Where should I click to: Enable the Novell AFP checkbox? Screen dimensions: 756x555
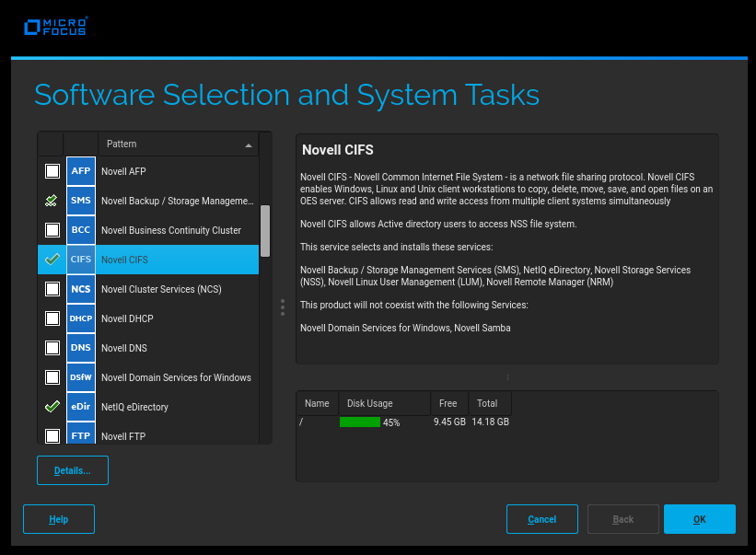pyautogui.click(x=52, y=171)
